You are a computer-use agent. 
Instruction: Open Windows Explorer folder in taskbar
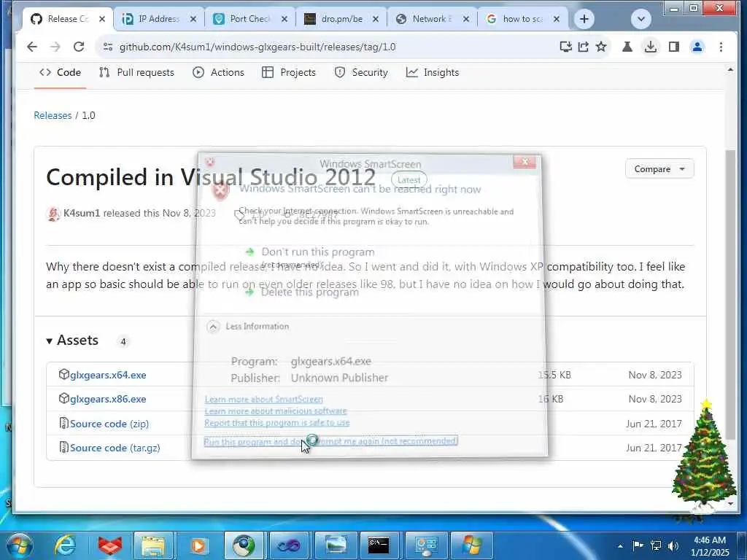(153, 545)
